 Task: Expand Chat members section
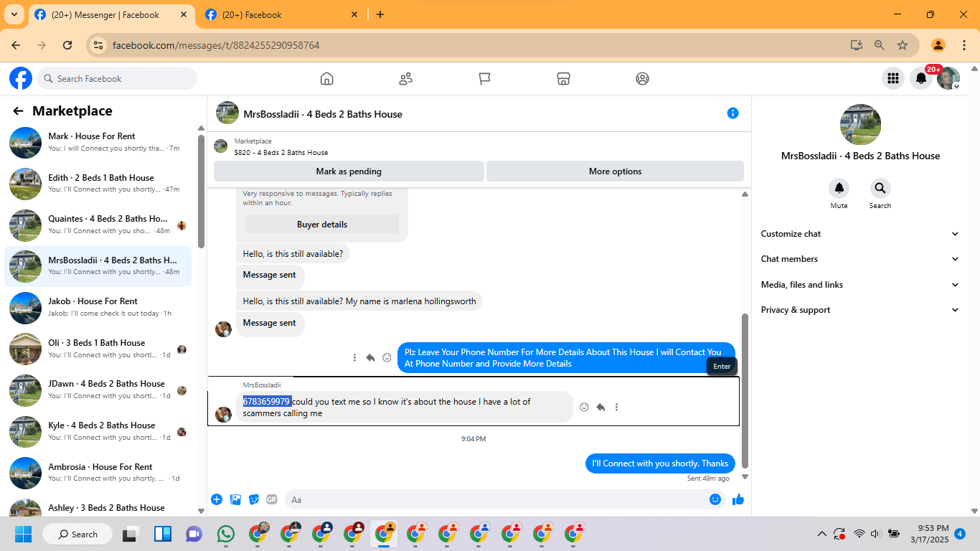[x=860, y=259]
